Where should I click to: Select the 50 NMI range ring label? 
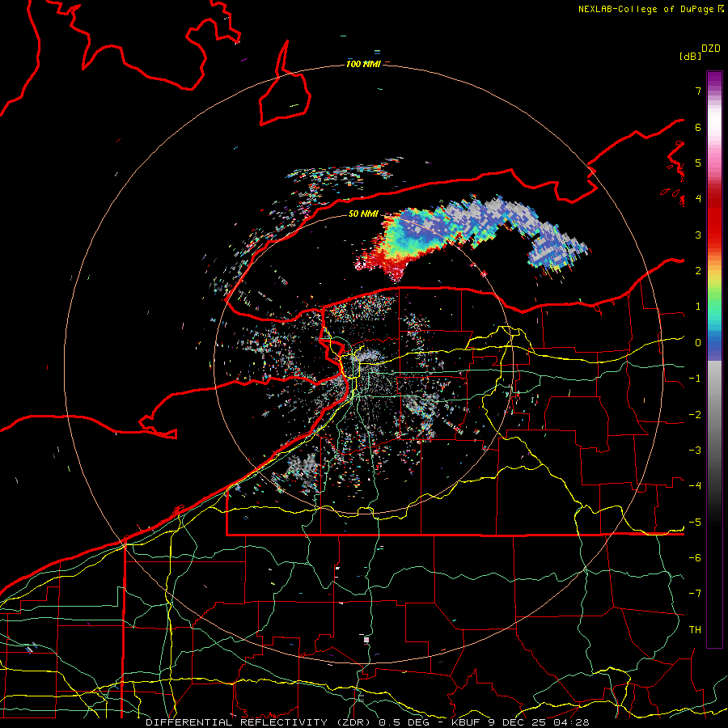[x=363, y=214]
